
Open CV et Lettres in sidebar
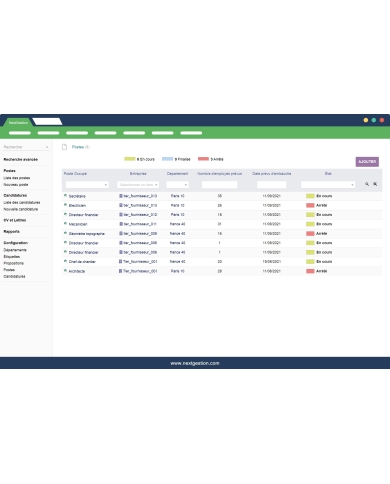15,220
